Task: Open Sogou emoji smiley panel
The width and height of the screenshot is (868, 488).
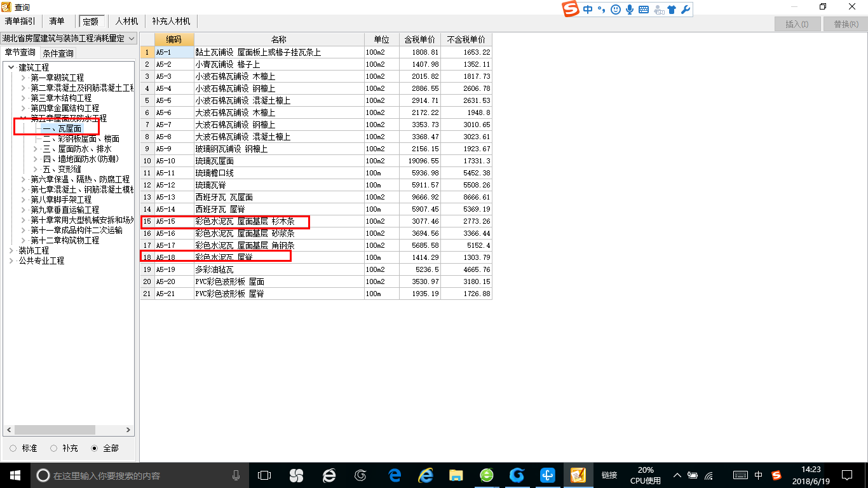Action: coord(615,10)
